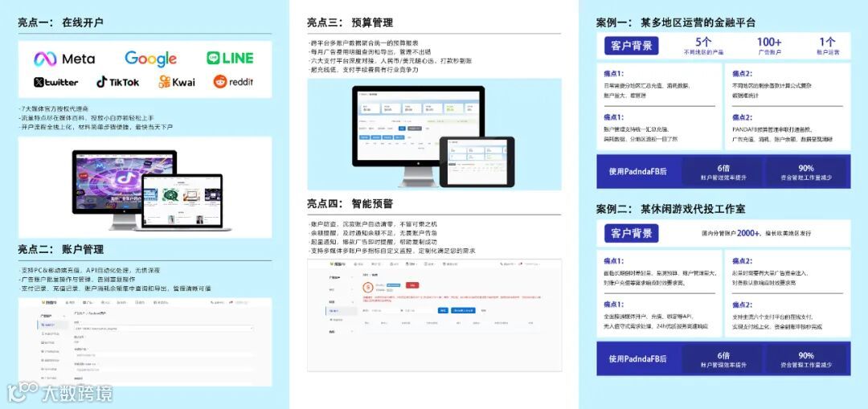Click the card text starting 支持主流六个支付平台
This screenshot has width=868, height=409.
click(777, 321)
